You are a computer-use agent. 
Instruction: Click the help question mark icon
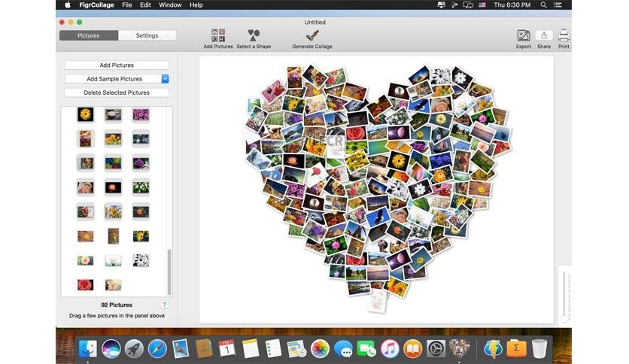[164, 305]
